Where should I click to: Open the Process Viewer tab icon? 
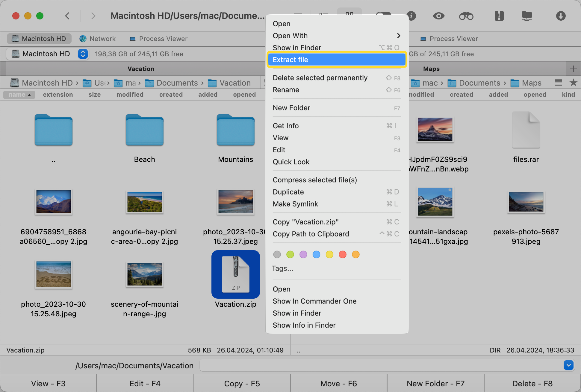pos(133,39)
